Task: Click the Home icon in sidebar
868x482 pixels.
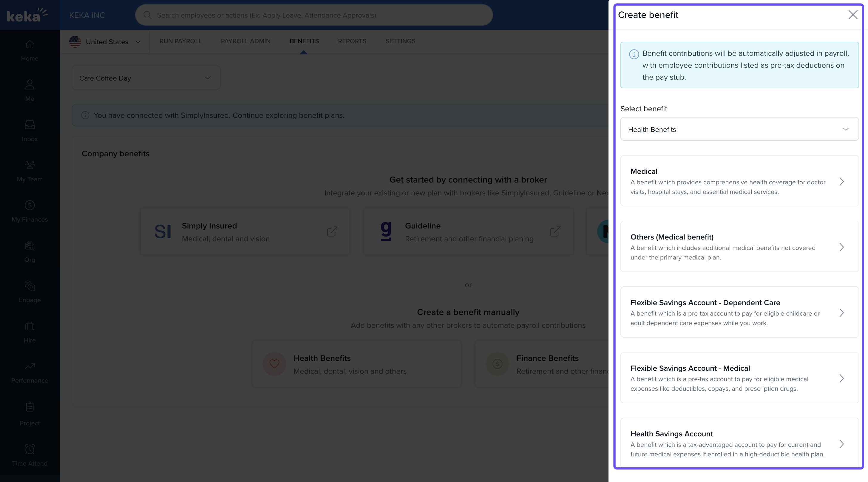Action: 30,44
